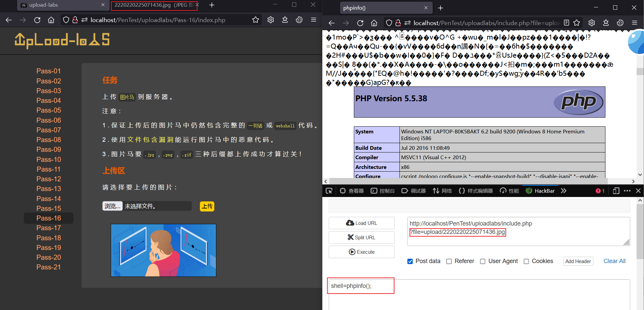Open Pass-17 in the sidebar
The height and width of the screenshot is (310, 644).
point(49,228)
